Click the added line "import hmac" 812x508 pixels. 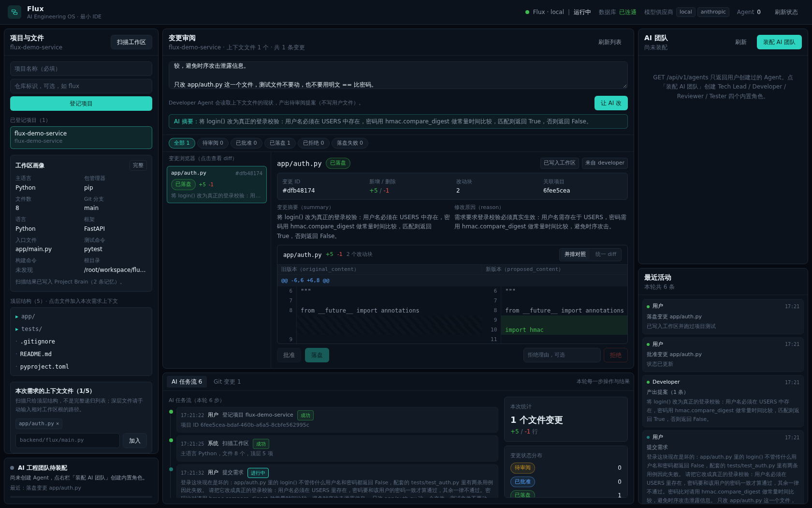click(524, 330)
